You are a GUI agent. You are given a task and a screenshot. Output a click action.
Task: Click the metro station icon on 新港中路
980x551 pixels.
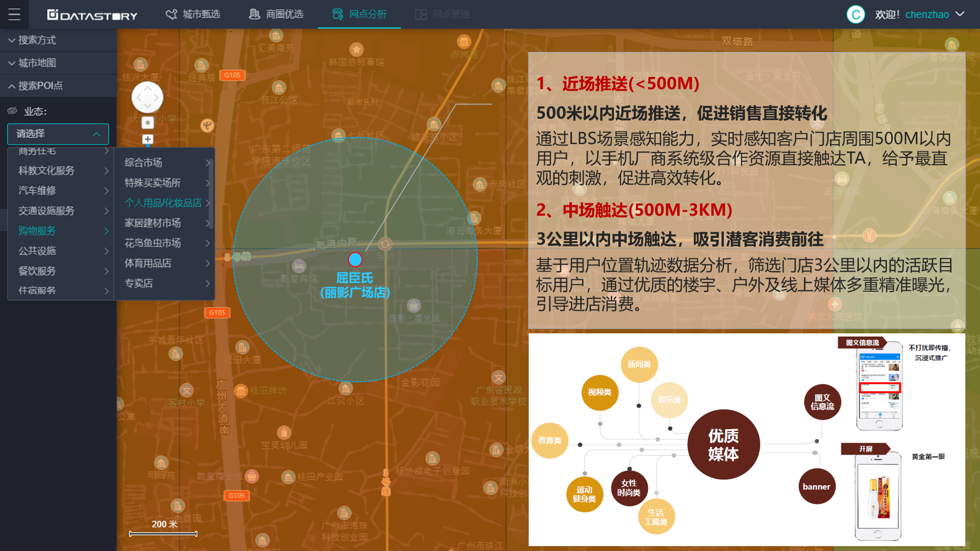click(x=385, y=244)
